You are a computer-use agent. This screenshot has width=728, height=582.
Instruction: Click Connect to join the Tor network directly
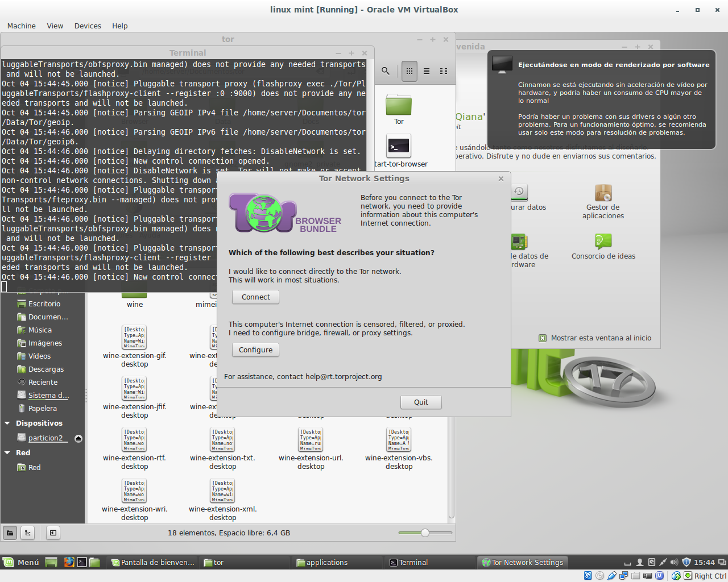[255, 297]
